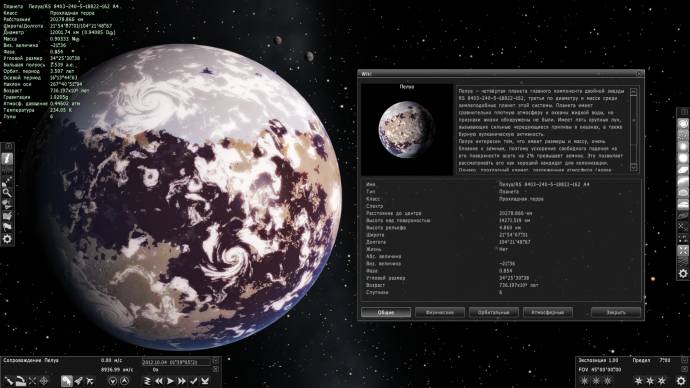Click the land-on-surface icon in bottom bar
This screenshot has width=690, height=388.
pyautogui.click(x=20, y=381)
